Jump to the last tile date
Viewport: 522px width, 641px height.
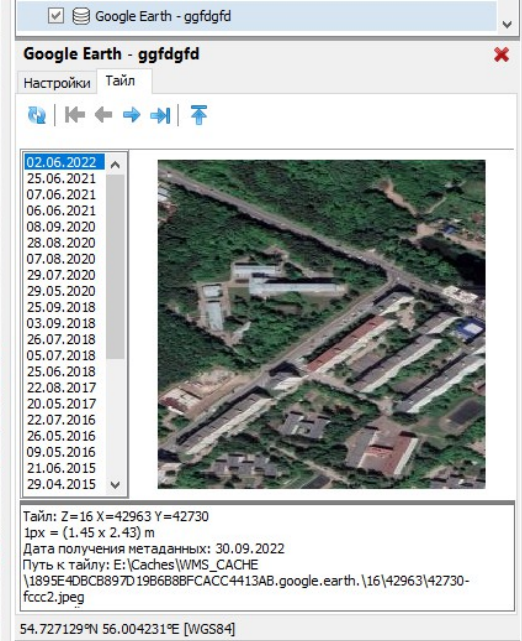(x=160, y=115)
